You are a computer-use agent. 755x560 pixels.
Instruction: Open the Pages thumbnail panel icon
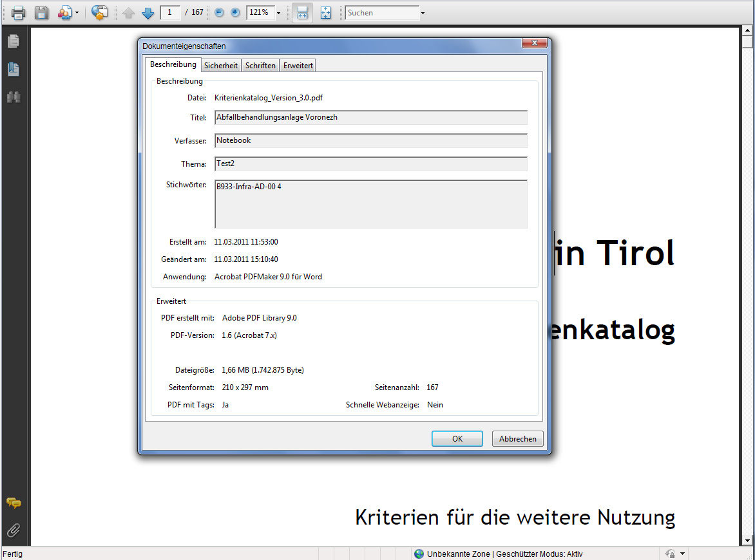click(x=14, y=41)
